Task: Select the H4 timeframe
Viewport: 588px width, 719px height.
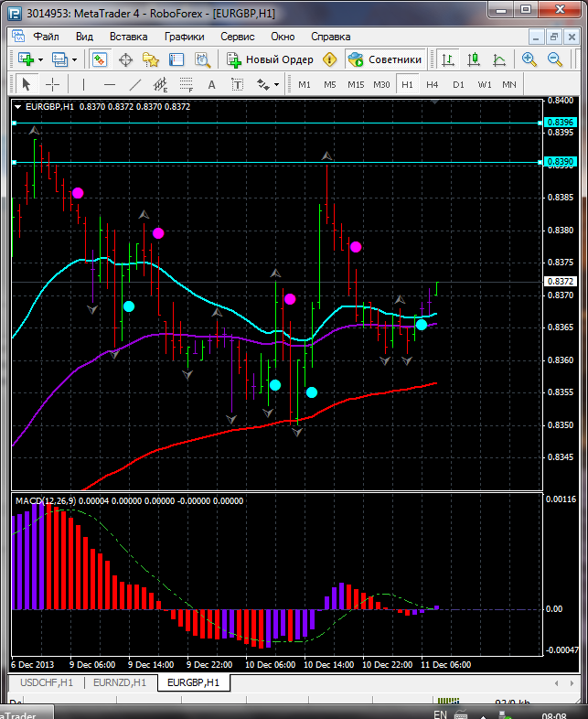Action: (433, 84)
